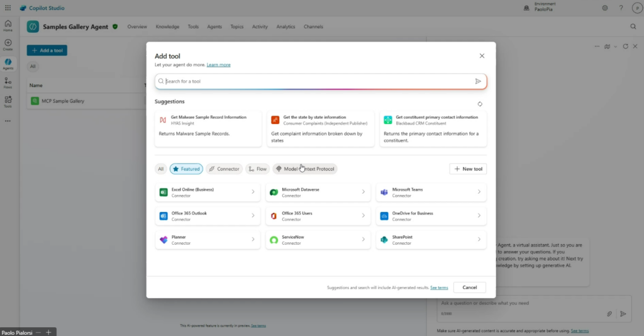
Task: Expand Microsoft Teams chevron
Action: [x=479, y=192]
